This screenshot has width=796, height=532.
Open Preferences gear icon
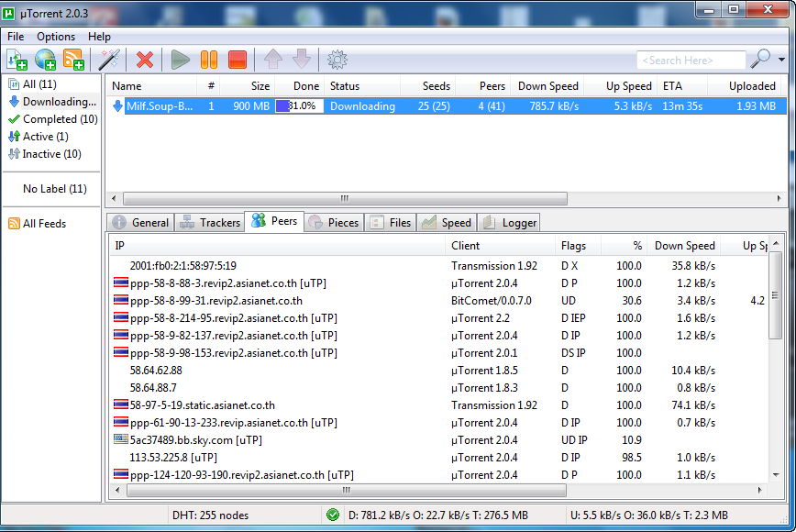coord(337,60)
